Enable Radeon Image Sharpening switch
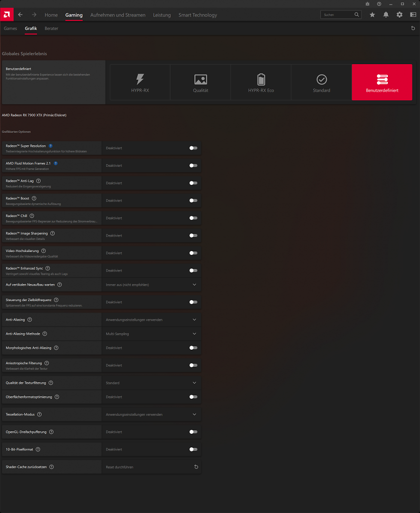The width and height of the screenshot is (420, 513). pos(193,235)
